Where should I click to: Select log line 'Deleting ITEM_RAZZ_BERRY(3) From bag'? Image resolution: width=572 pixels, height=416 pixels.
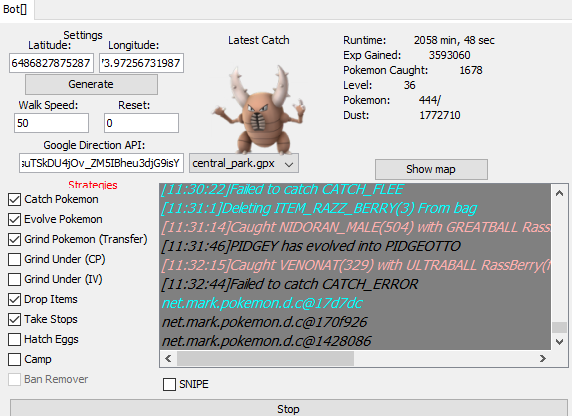click(319, 208)
